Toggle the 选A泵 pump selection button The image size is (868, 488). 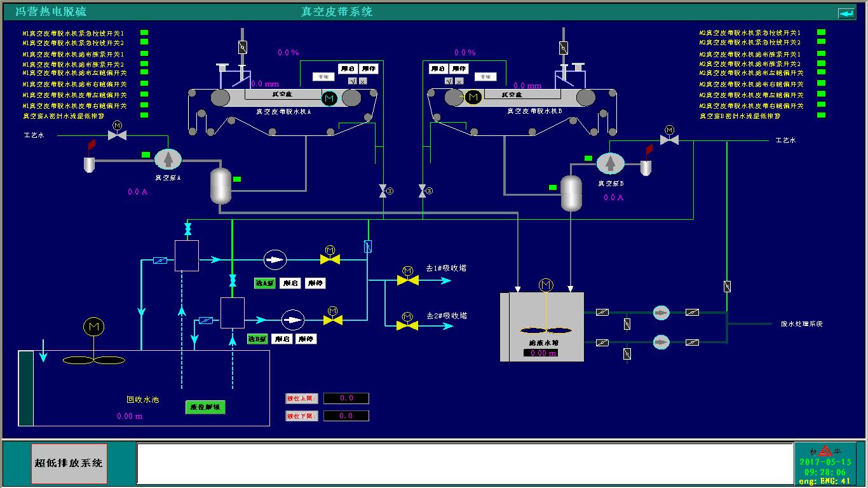pos(265,283)
